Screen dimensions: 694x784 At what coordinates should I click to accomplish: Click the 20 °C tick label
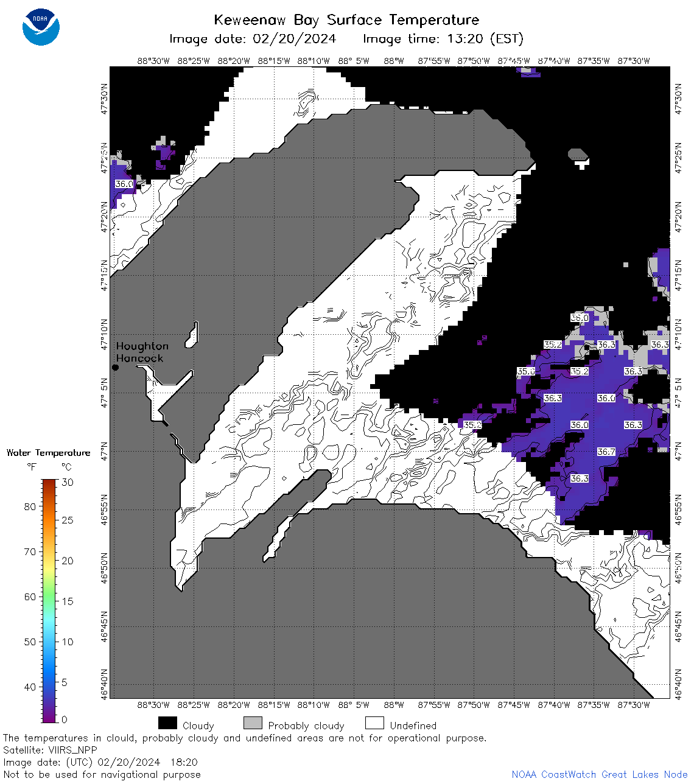pos(68,561)
